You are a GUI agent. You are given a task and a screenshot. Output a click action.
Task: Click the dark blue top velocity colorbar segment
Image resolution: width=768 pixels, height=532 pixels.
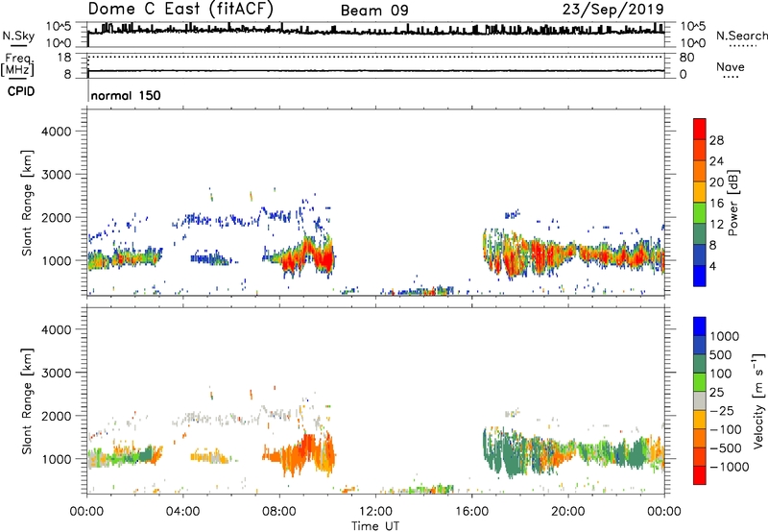tap(700, 326)
